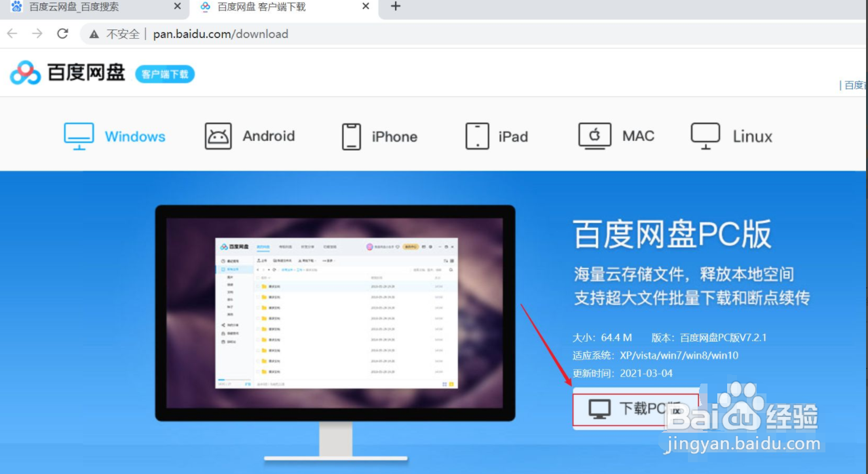Select the MAC apple icon
The height and width of the screenshot is (474, 868).
click(595, 136)
